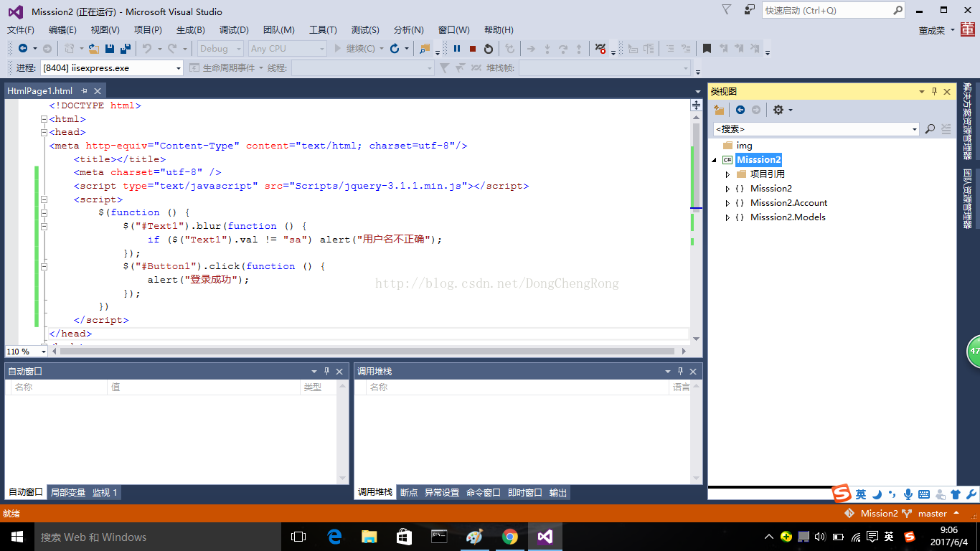
Task: Open Chrome from the Windows taskbar
Action: (x=510, y=537)
